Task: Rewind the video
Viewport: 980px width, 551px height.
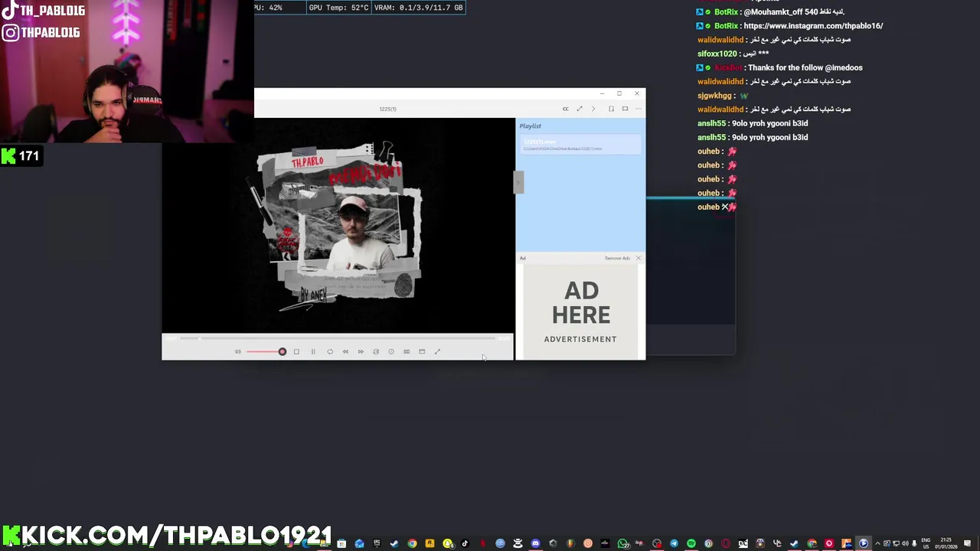Action: pyautogui.click(x=345, y=352)
